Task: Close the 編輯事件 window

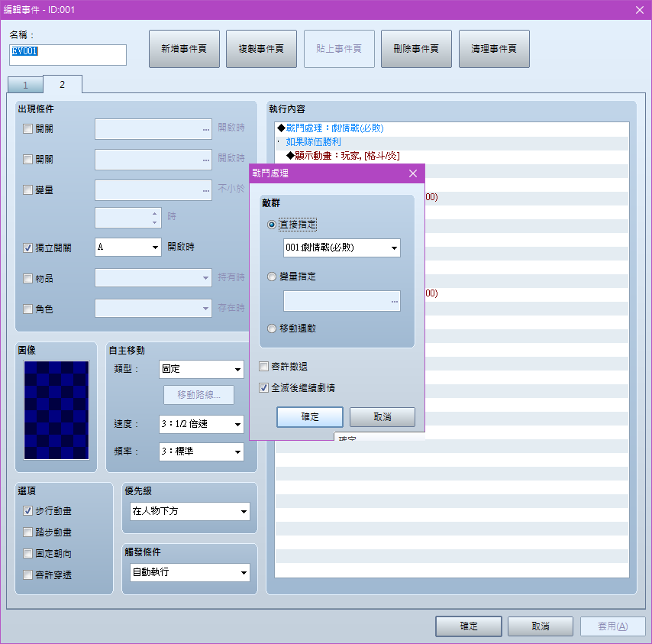Action: coord(640,10)
